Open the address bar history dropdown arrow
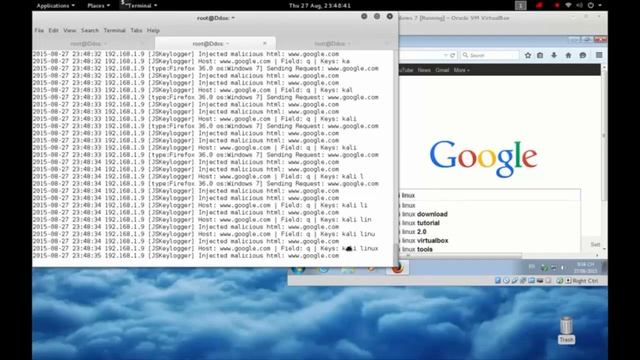Viewport: 640px width, 360px height. point(445,55)
